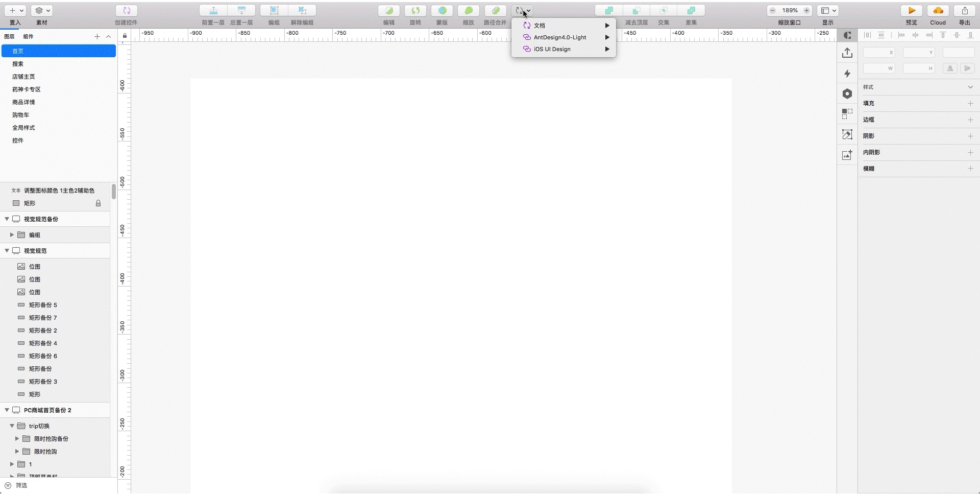
Task: Click the lightning bolt icon in side strip
Action: pos(847,74)
